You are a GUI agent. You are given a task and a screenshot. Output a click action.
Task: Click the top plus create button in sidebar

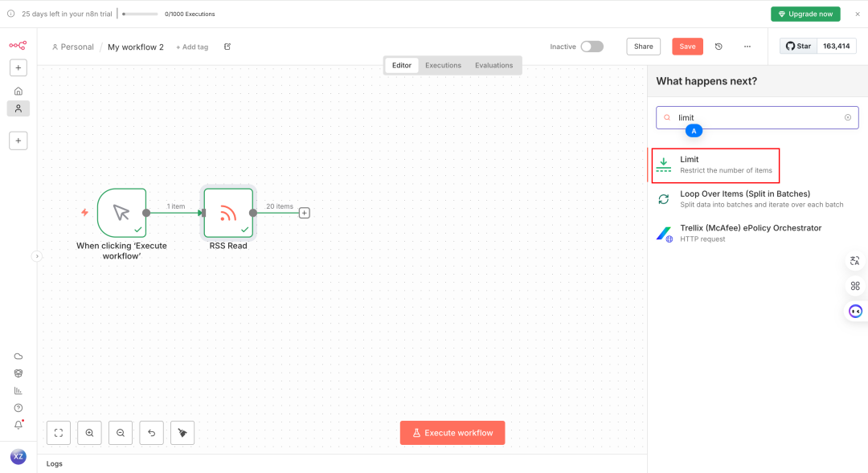[x=18, y=67]
